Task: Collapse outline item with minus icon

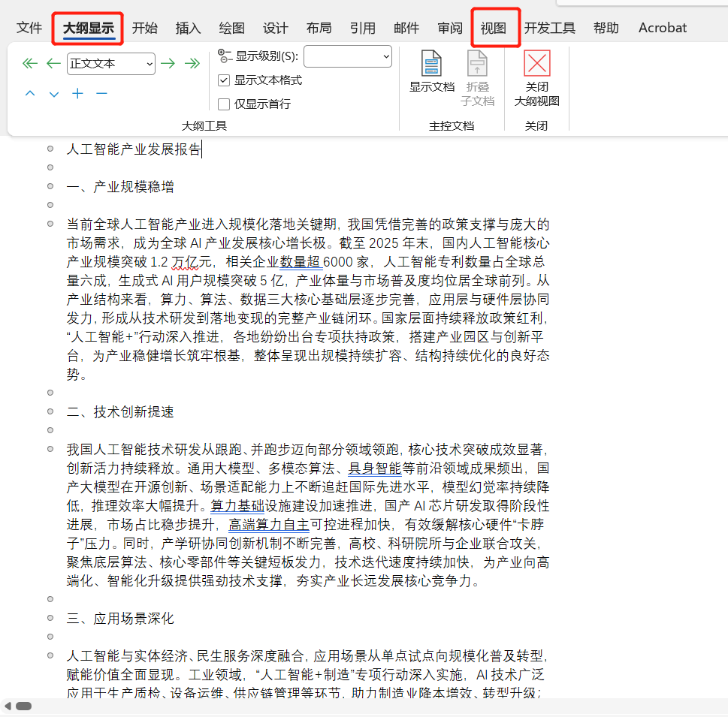Action: pyautogui.click(x=101, y=94)
